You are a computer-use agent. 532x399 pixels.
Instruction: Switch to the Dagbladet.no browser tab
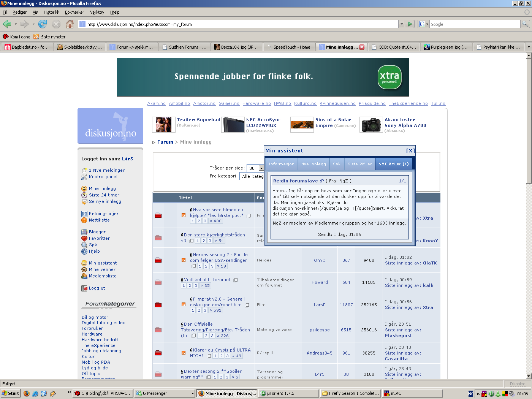point(27,47)
